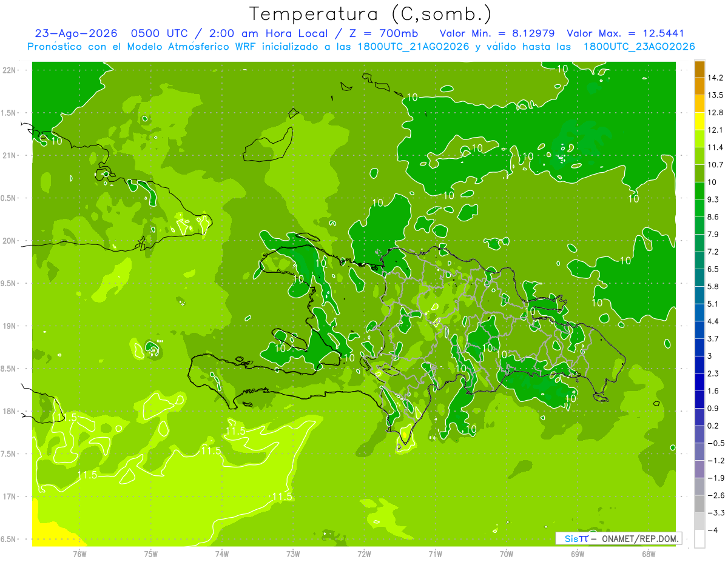Click longitude label "74W"
Viewport: 728px width, 562px height.
click(221, 554)
